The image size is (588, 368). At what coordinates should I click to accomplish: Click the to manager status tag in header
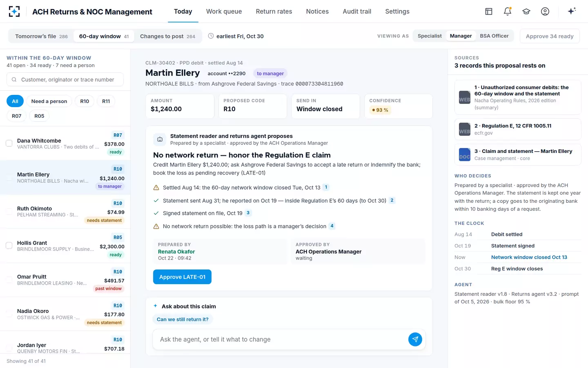[270, 74]
